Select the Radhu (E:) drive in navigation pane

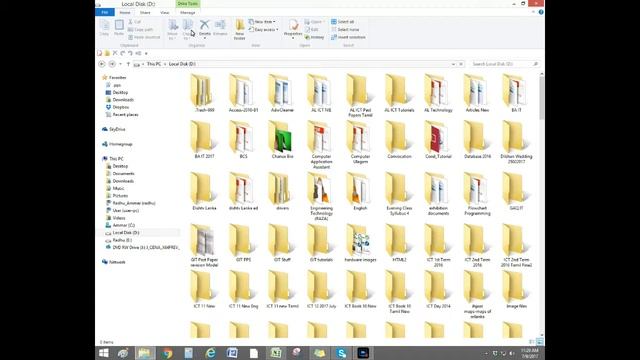click(122, 240)
